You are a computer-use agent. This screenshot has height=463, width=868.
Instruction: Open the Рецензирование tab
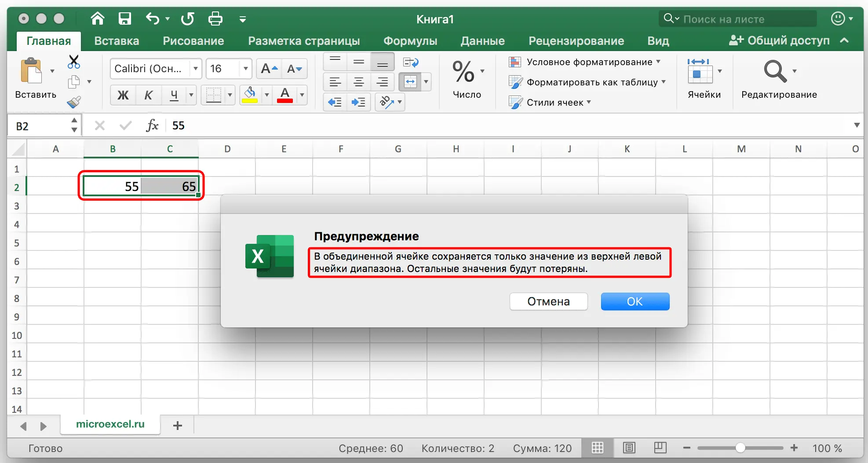point(576,41)
